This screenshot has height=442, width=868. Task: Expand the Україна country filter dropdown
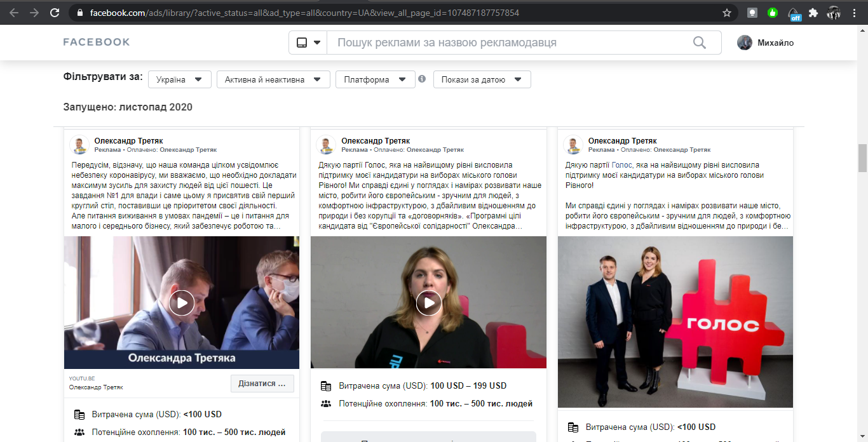coord(179,79)
